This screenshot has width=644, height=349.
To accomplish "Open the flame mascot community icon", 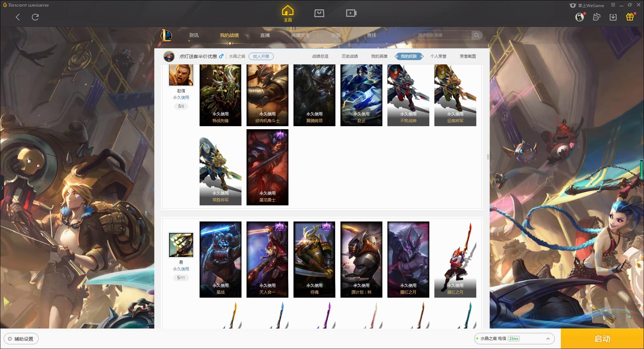I will point(596,17).
